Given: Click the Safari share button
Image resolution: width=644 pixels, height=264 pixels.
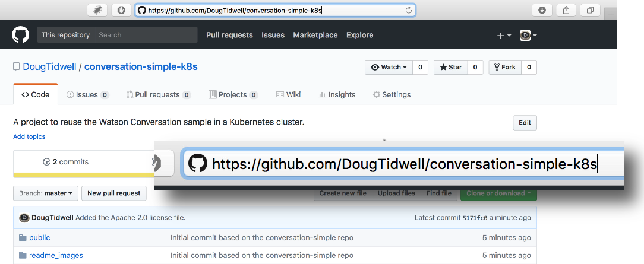Looking at the screenshot, I should (566, 10).
